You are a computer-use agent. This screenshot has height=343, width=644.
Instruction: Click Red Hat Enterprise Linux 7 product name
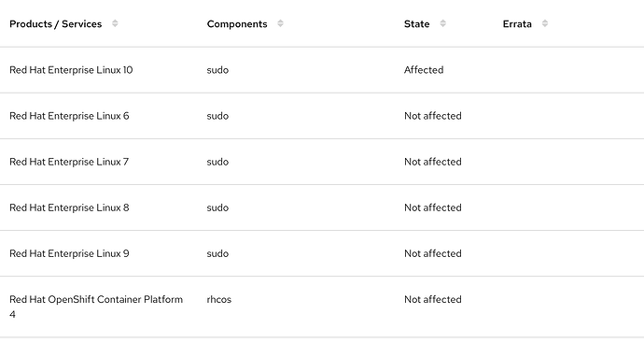(69, 162)
